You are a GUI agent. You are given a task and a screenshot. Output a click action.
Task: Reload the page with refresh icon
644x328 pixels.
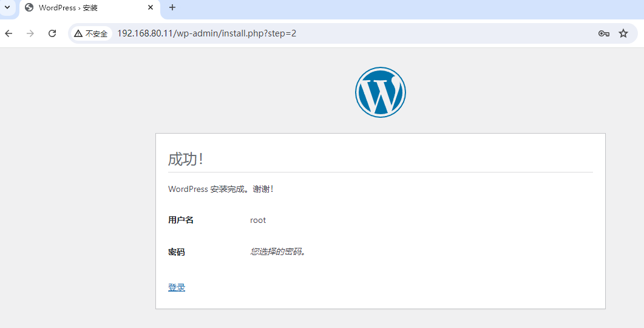(x=52, y=33)
